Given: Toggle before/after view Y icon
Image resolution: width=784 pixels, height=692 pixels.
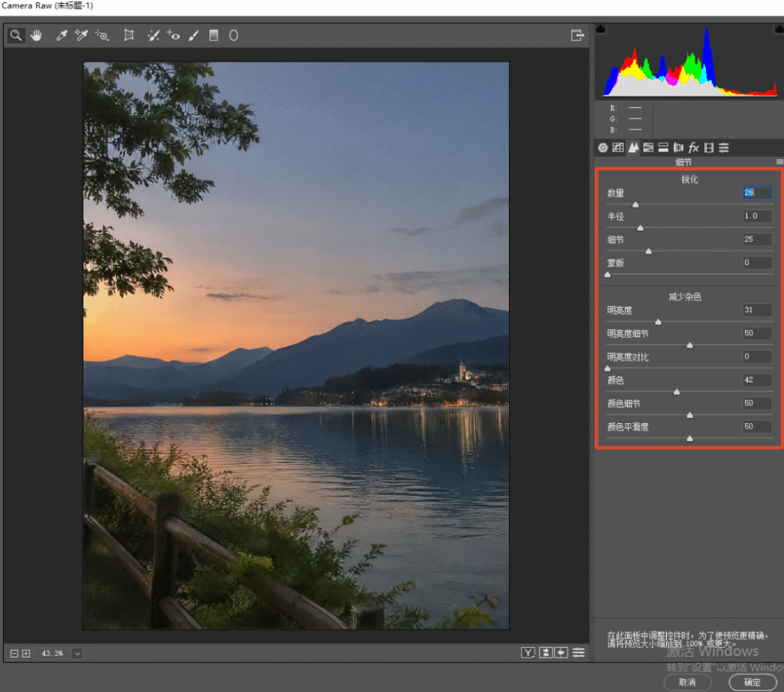Looking at the screenshot, I should pyautogui.click(x=528, y=652).
